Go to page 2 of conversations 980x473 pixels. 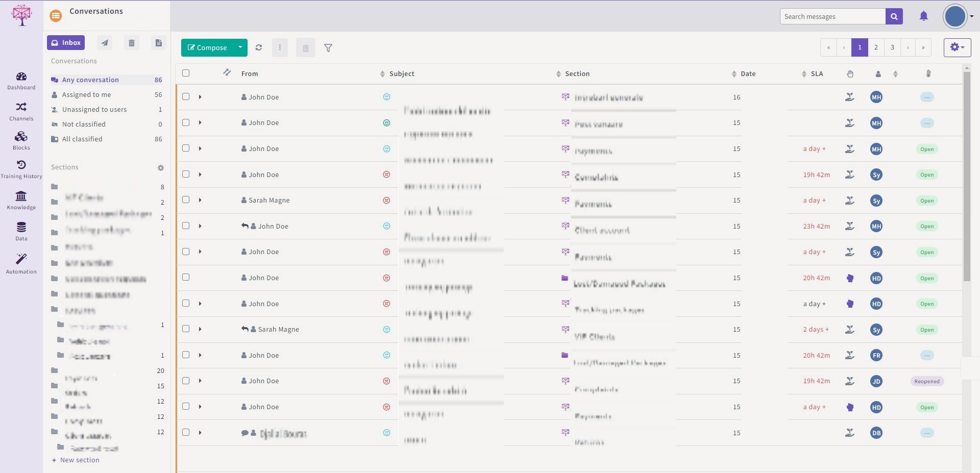(876, 47)
